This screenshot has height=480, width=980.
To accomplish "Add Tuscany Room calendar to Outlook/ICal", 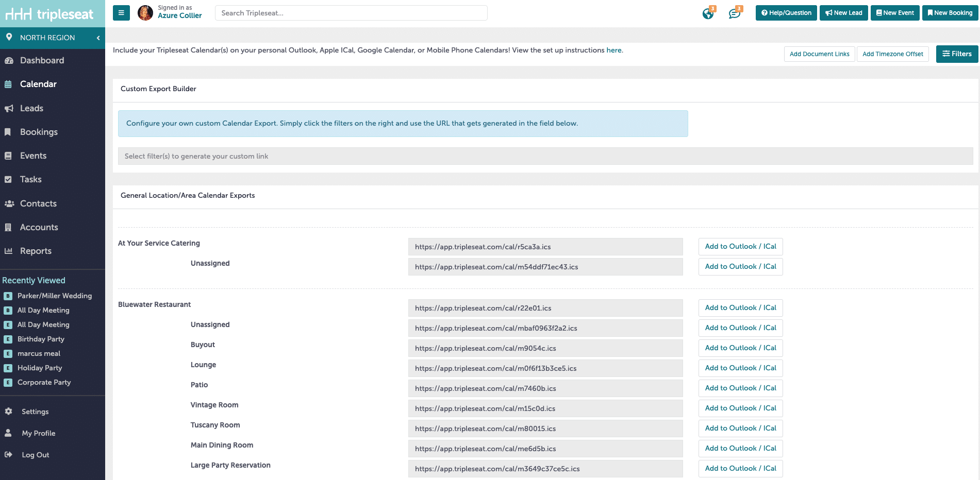I will tap(740, 428).
